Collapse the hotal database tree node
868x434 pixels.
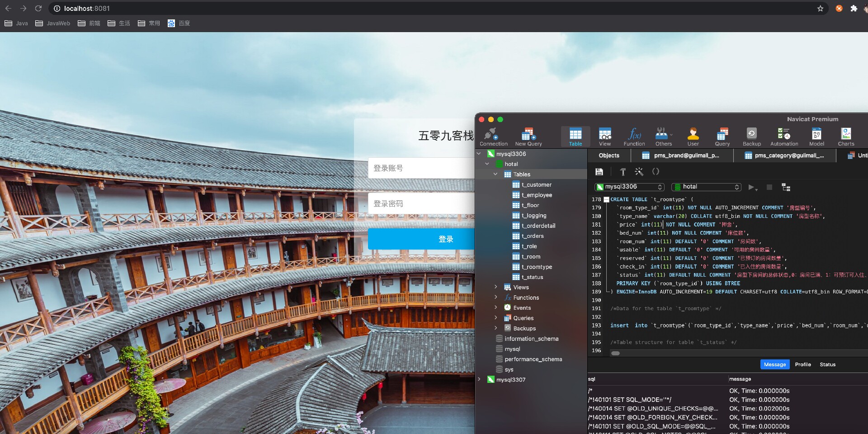(x=487, y=164)
